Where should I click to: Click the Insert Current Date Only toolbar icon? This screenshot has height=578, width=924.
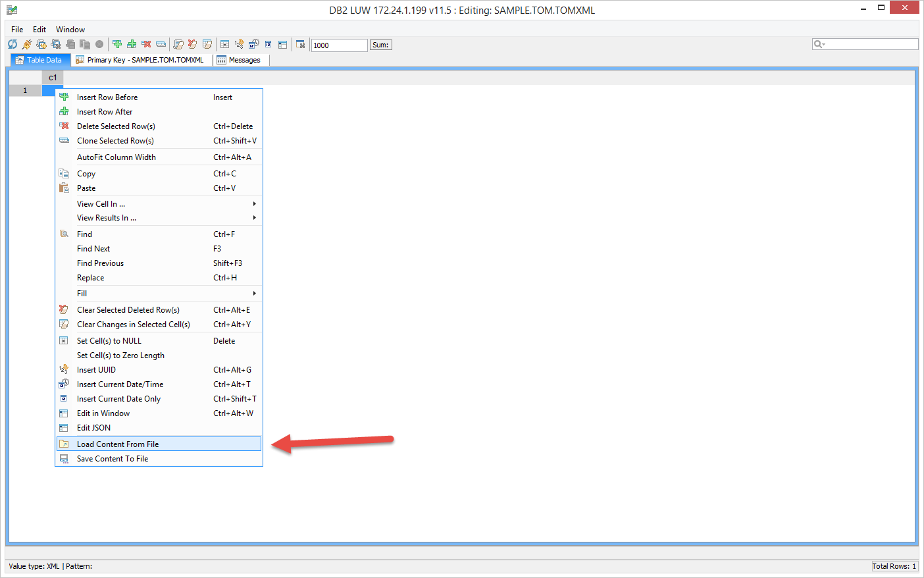click(x=268, y=44)
